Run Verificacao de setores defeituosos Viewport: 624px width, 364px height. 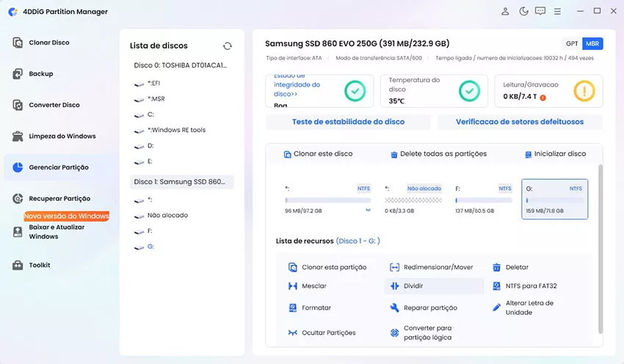click(x=520, y=122)
